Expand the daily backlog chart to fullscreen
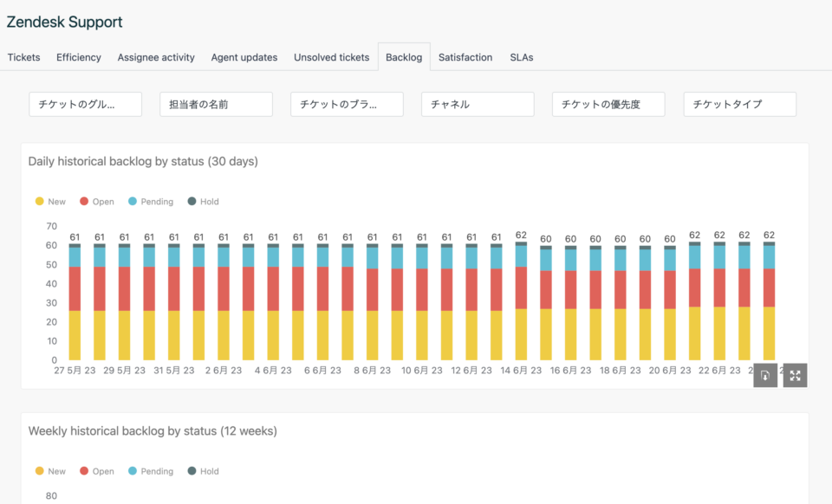 coord(795,375)
